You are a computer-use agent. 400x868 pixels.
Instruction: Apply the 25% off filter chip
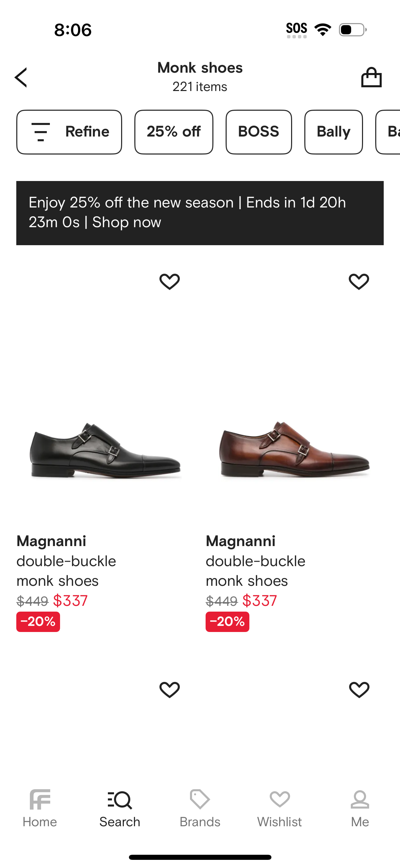pos(174,132)
